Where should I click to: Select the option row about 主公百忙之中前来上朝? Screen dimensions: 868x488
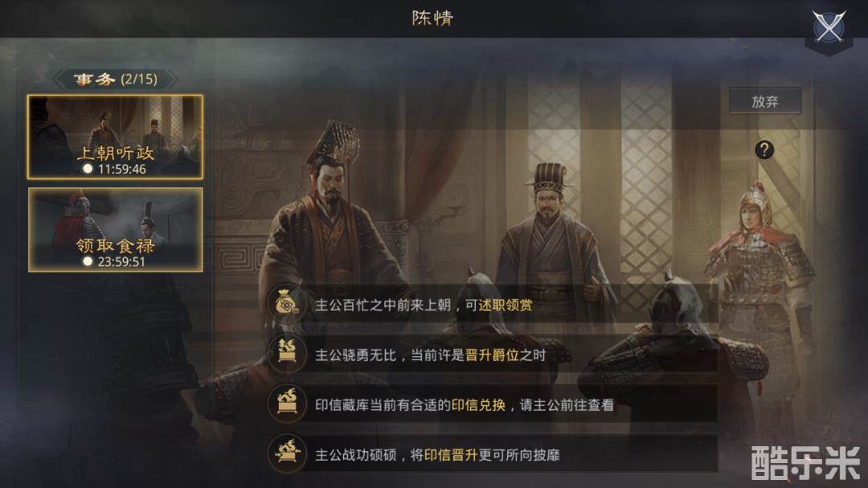tap(492, 305)
